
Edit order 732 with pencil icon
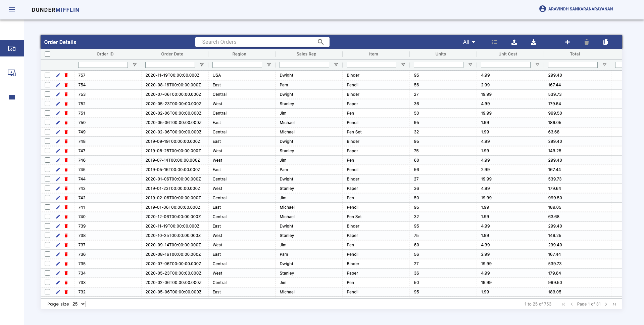pos(58,292)
